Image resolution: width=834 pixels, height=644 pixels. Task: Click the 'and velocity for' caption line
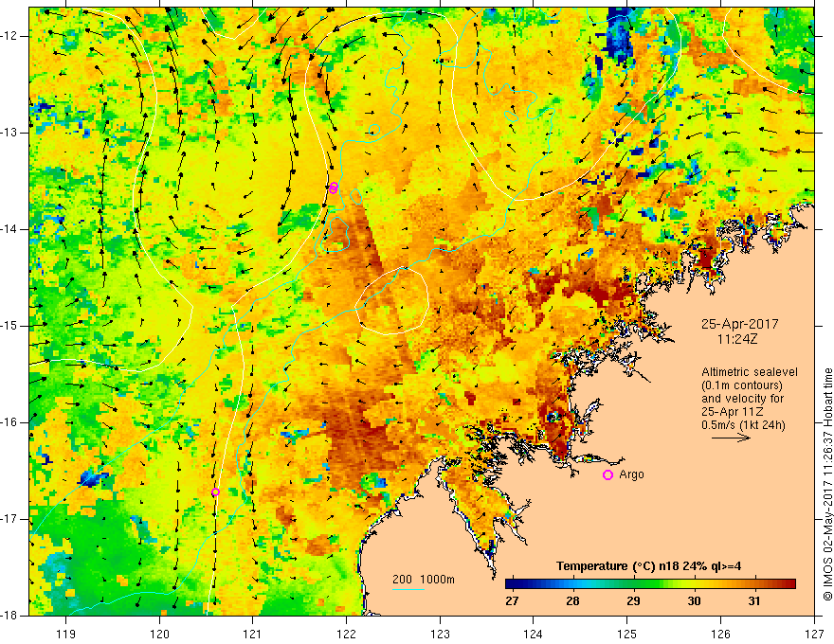tap(742, 399)
